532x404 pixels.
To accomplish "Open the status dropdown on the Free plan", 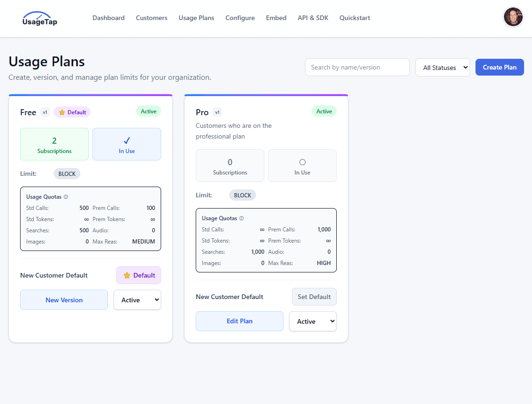I will point(137,300).
